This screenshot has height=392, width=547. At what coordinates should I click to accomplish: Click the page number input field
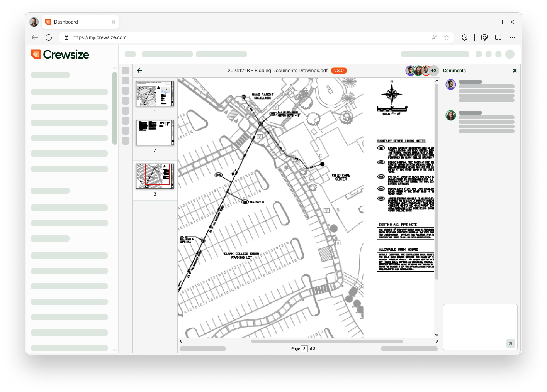pyautogui.click(x=304, y=349)
